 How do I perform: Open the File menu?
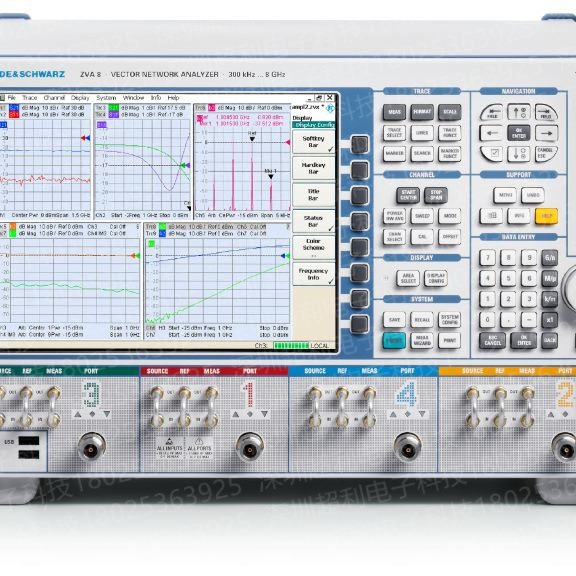pos(12,98)
